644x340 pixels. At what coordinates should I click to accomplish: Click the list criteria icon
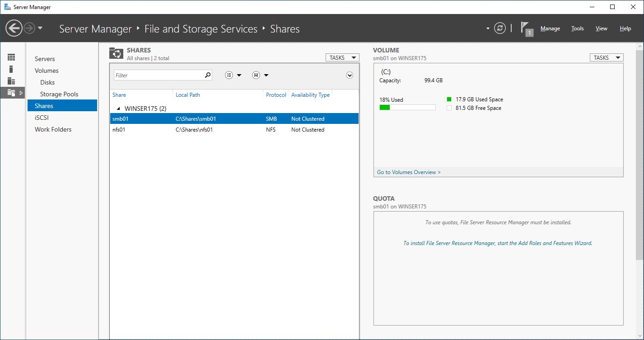pos(229,75)
